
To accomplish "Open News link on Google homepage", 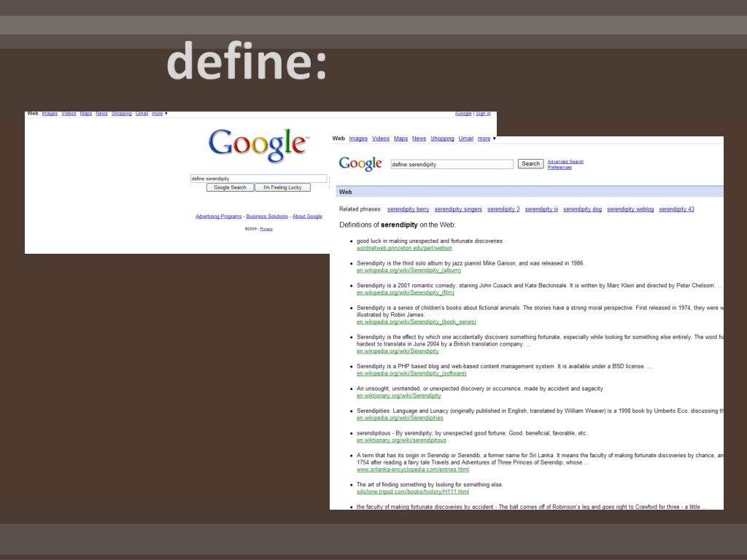I will [x=101, y=114].
